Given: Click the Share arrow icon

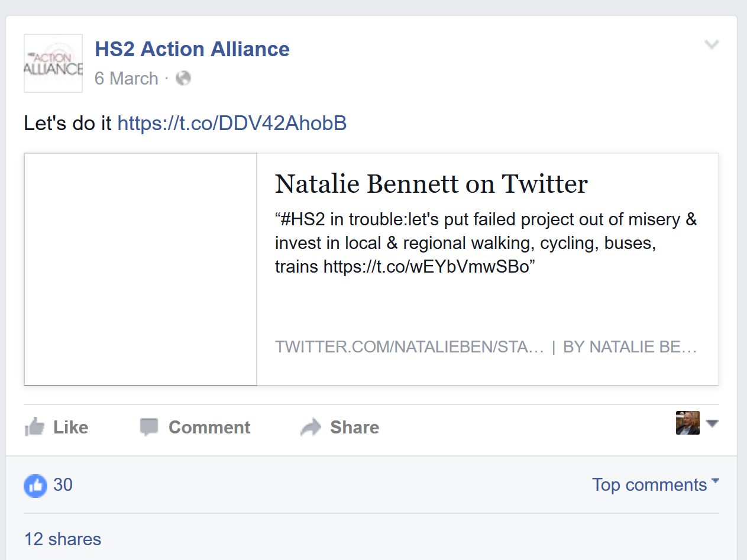Looking at the screenshot, I should pos(312,426).
